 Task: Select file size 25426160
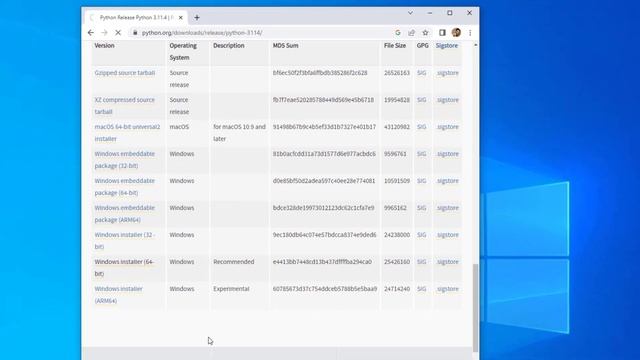pos(397,262)
